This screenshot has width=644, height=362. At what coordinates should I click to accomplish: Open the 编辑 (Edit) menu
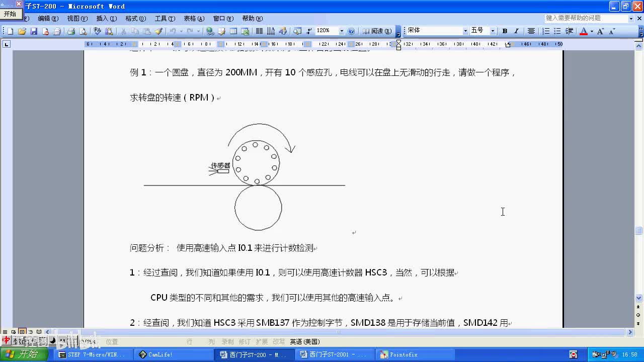[x=48, y=19]
